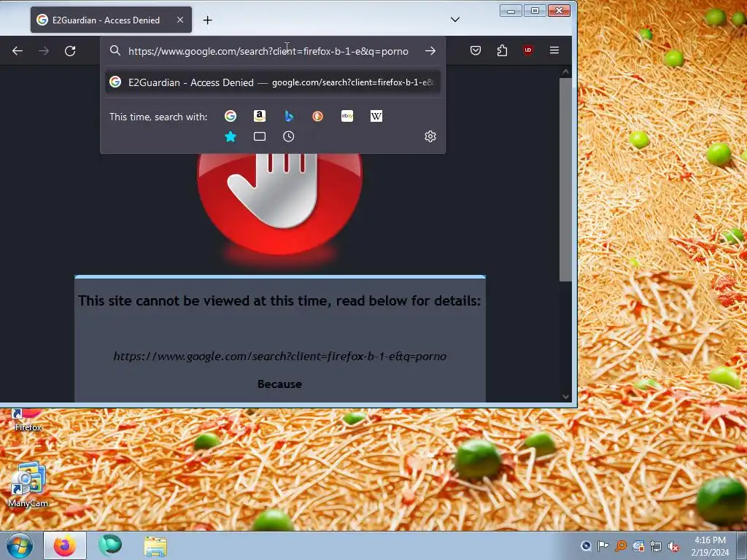The width and height of the screenshot is (747, 560).
Task: Open the Firefox hamburger application menu
Action: (x=554, y=50)
